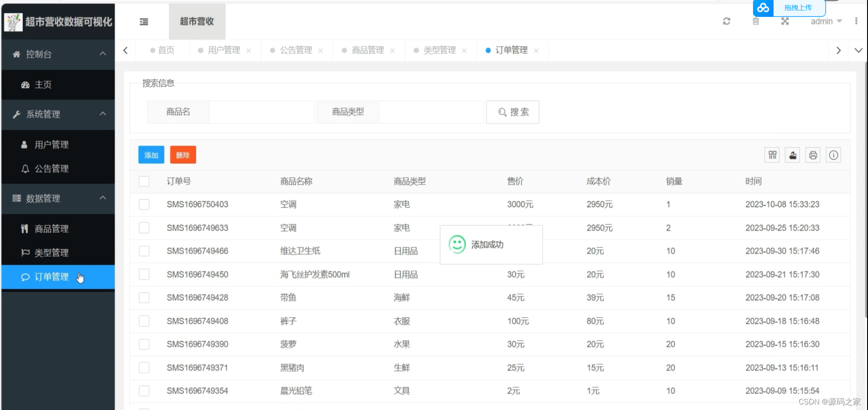Collapse the 系统管理 sidebar group
Viewport: 868px width, 410px height.
tap(58, 115)
